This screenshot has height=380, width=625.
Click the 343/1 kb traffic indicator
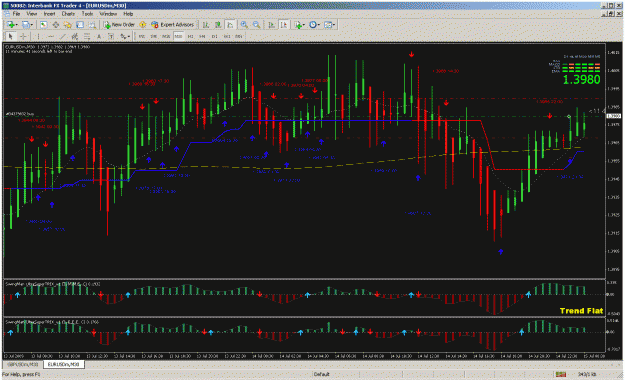click(587, 374)
